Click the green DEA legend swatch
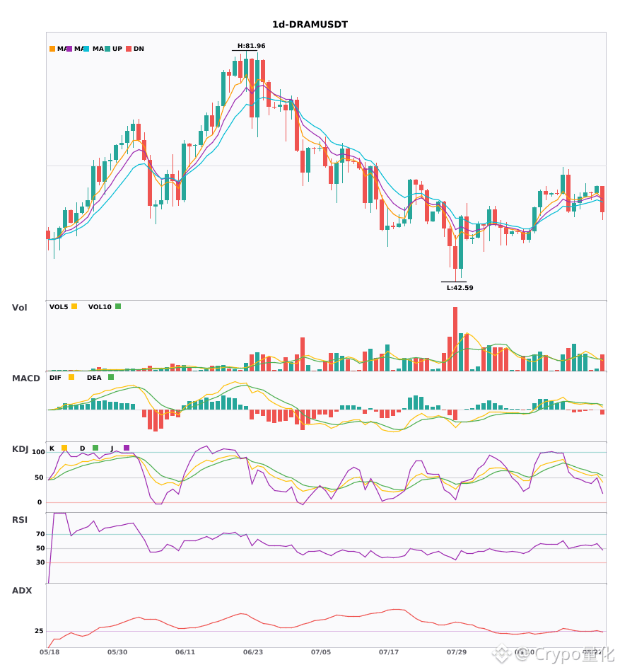 tap(111, 377)
